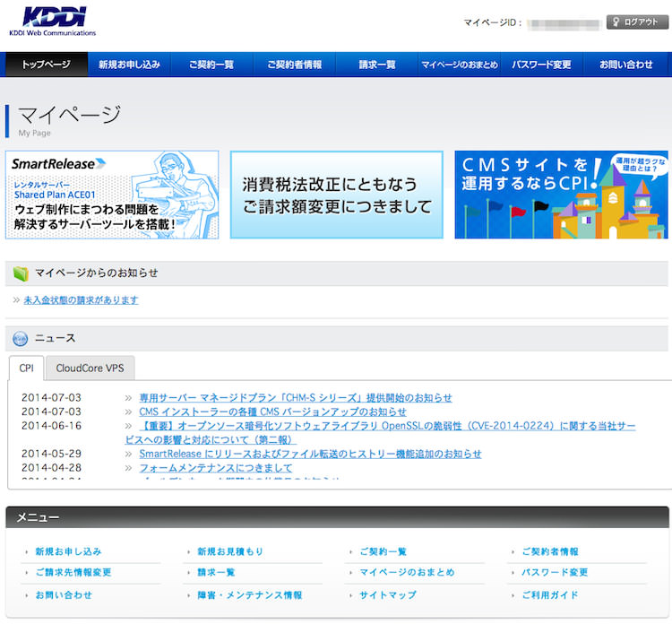Click お問い合わせ in the メニュー section
The height and width of the screenshot is (624, 672).
point(64,595)
